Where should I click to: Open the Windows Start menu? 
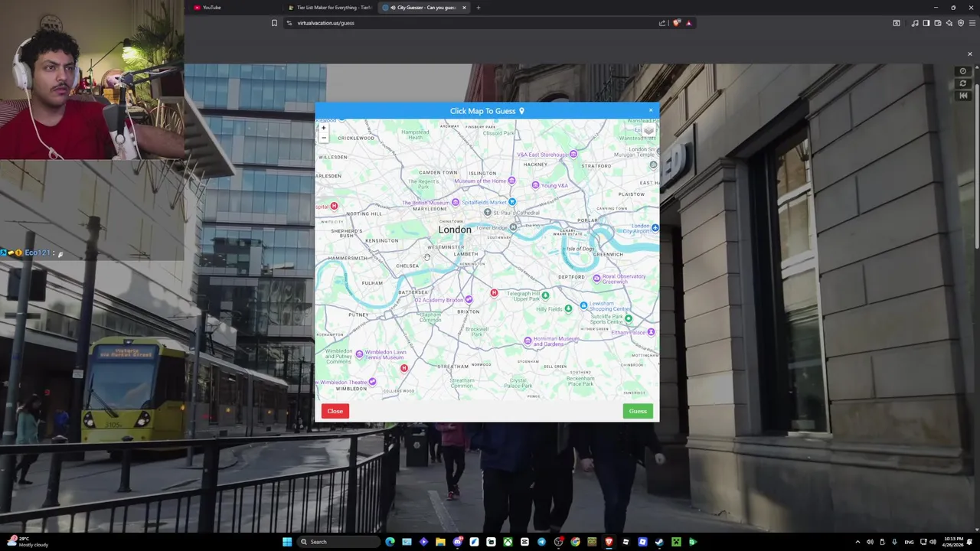point(287,542)
